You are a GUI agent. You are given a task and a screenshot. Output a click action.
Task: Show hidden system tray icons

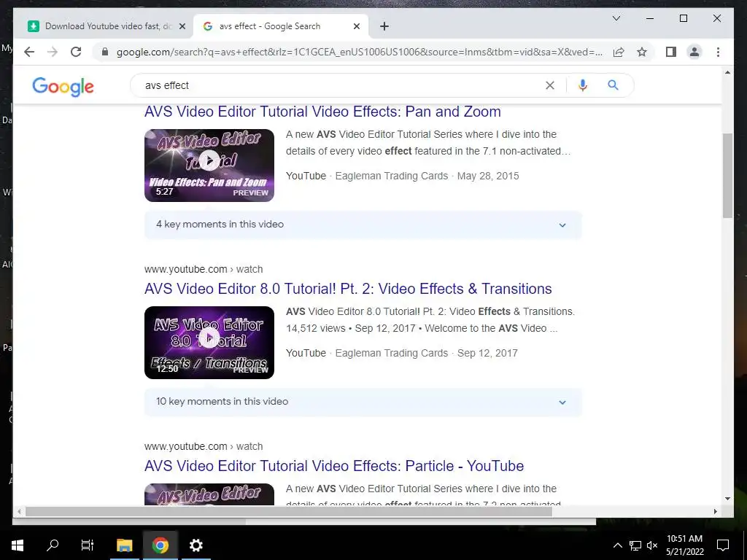click(x=617, y=545)
